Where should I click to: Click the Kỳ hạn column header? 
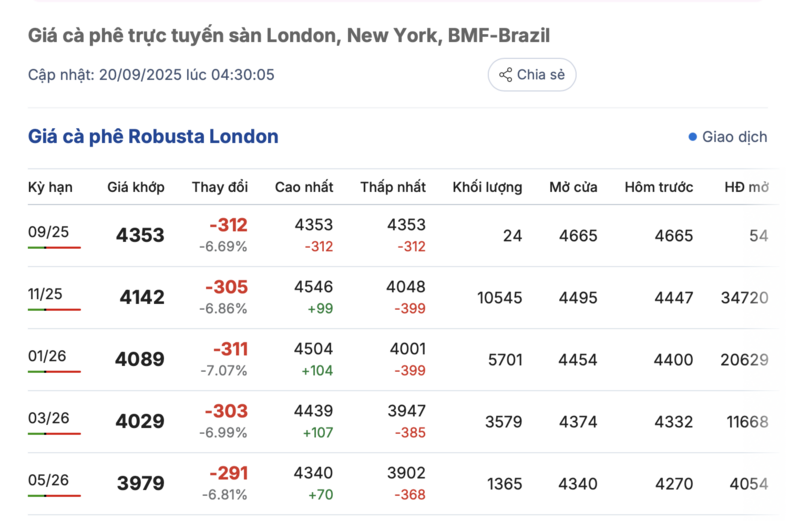49,187
